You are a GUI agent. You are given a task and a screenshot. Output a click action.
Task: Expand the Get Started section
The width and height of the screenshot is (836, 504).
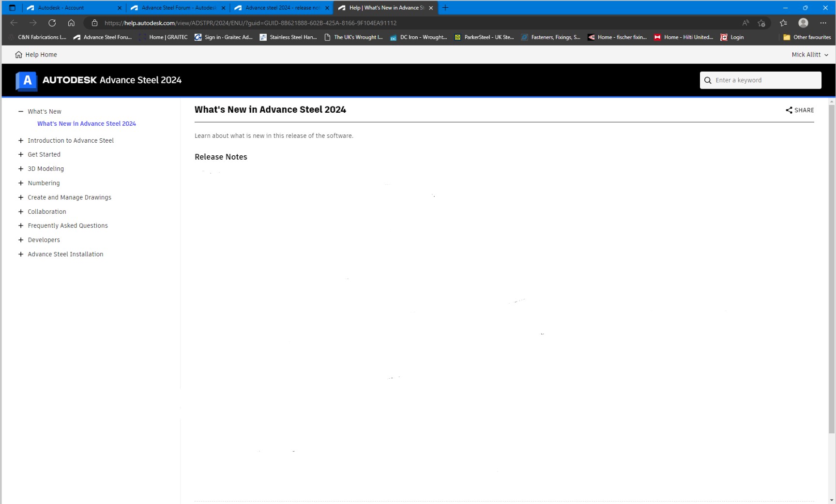point(21,154)
